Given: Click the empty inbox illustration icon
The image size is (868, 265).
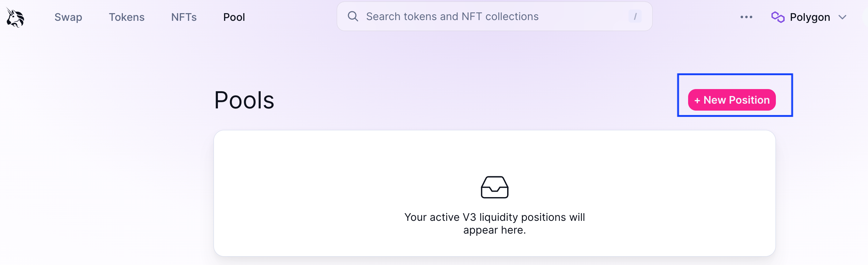Looking at the screenshot, I should [x=495, y=187].
